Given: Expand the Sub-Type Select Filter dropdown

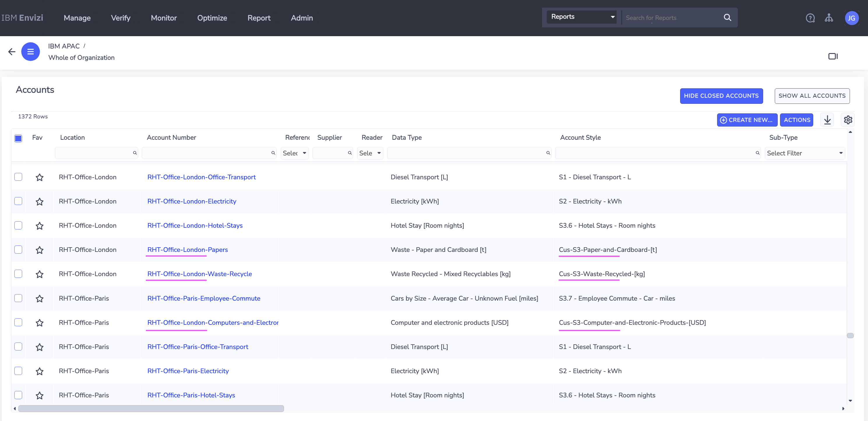Looking at the screenshot, I should click(804, 153).
